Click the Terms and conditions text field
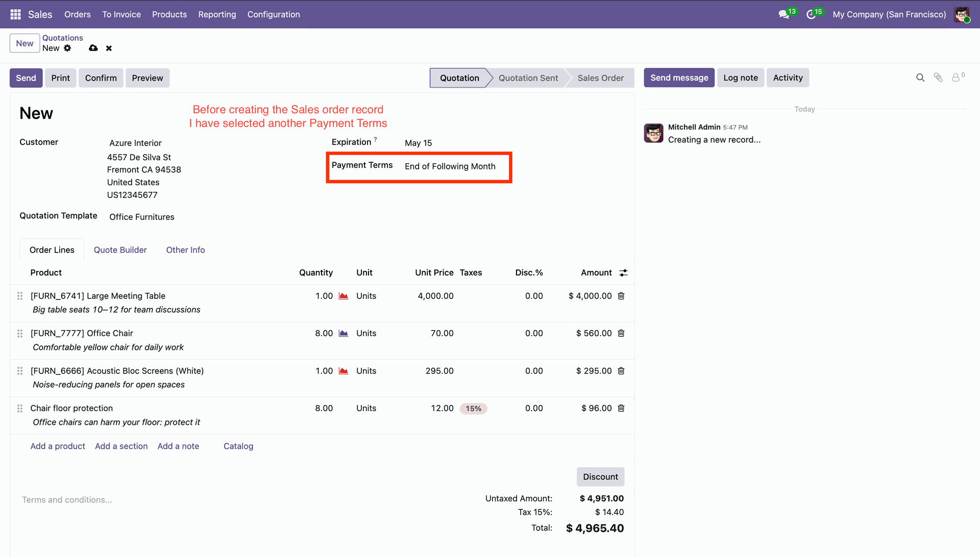 (67, 500)
